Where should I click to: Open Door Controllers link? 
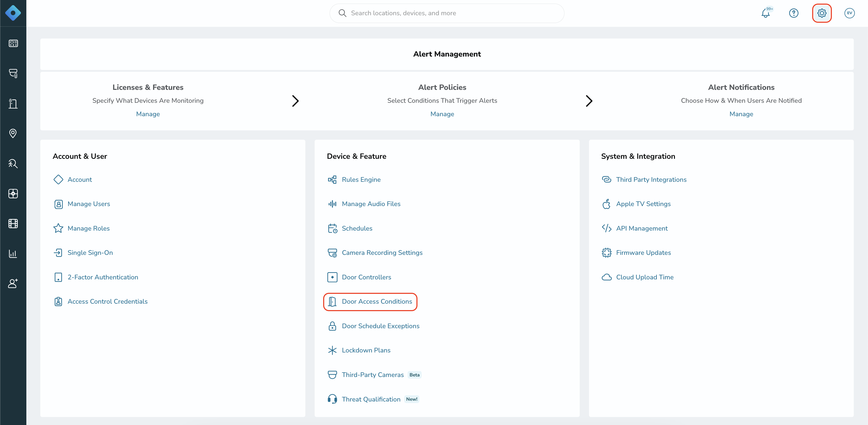[366, 277]
